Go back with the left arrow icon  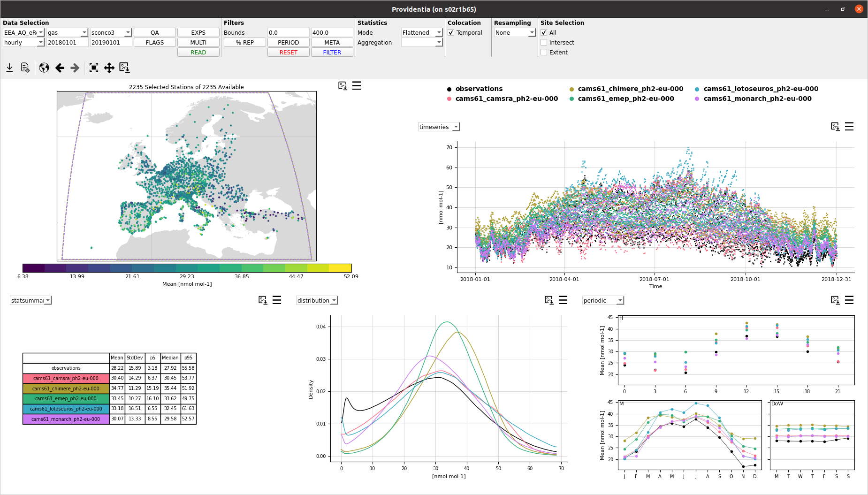click(60, 68)
